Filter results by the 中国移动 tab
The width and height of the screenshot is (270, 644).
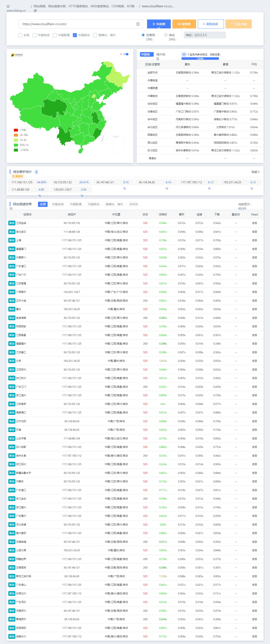tap(94, 204)
